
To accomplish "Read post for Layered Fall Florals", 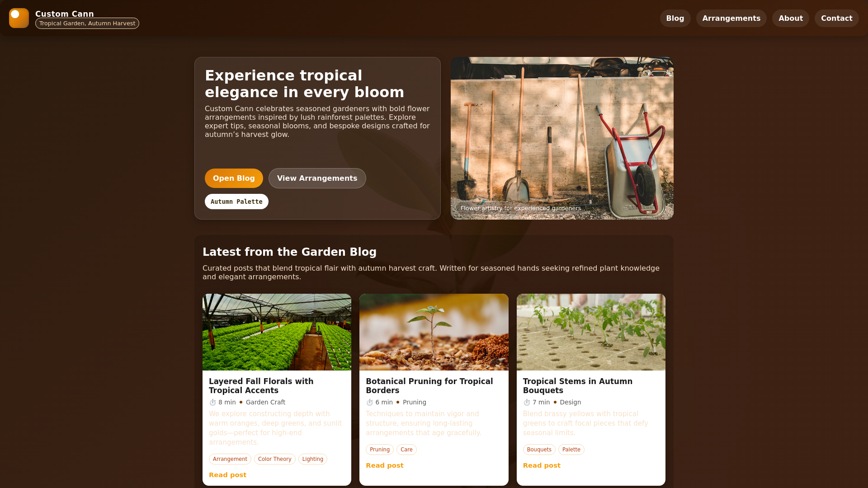I will coord(227,475).
